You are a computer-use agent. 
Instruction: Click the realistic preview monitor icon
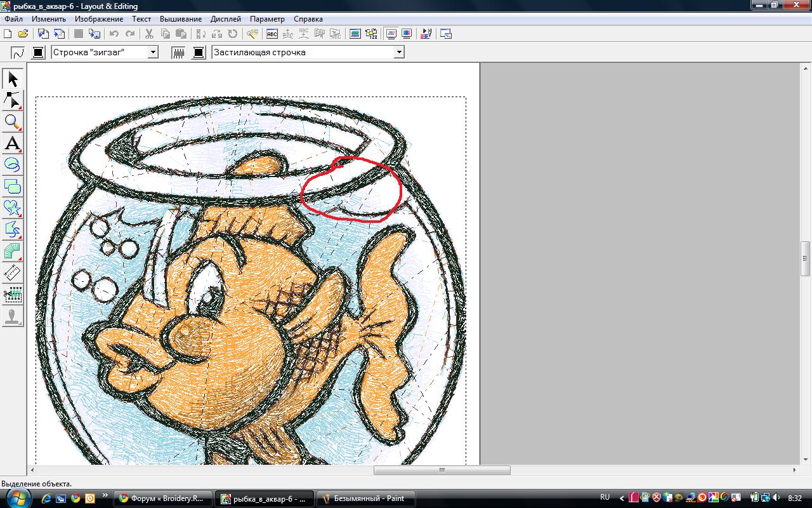pos(407,34)
